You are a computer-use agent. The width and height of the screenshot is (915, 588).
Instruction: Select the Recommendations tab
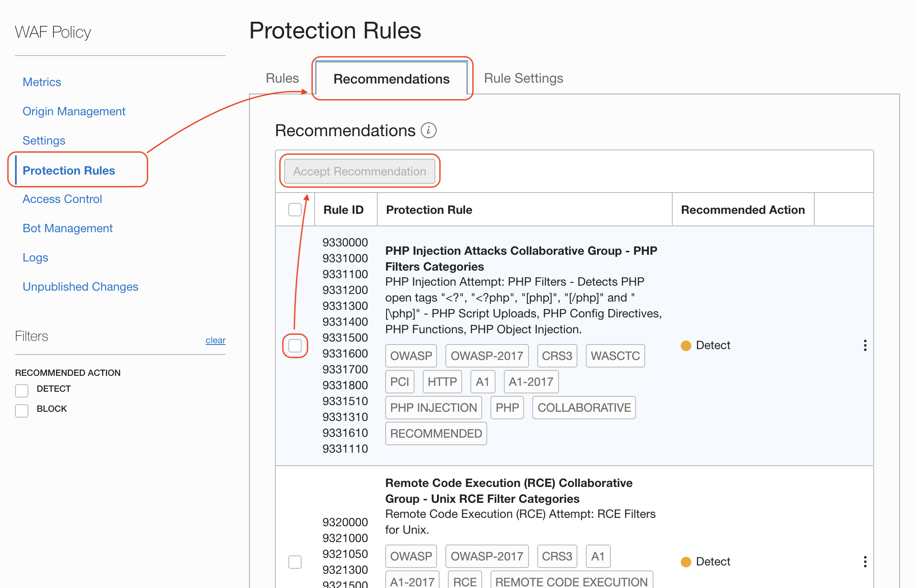pyautogui.click(x=391, y=79)
